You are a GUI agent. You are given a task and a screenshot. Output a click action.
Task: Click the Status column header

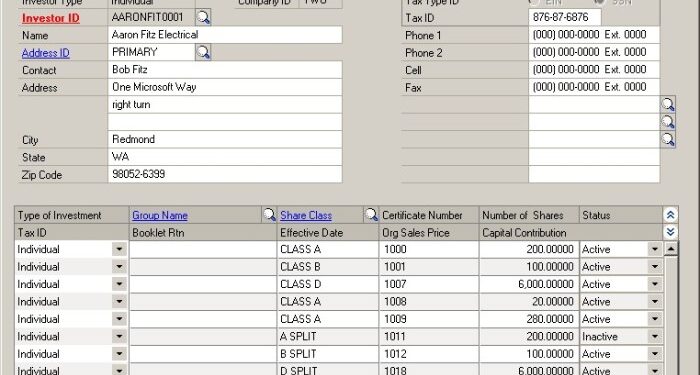[x=621, y=215]
